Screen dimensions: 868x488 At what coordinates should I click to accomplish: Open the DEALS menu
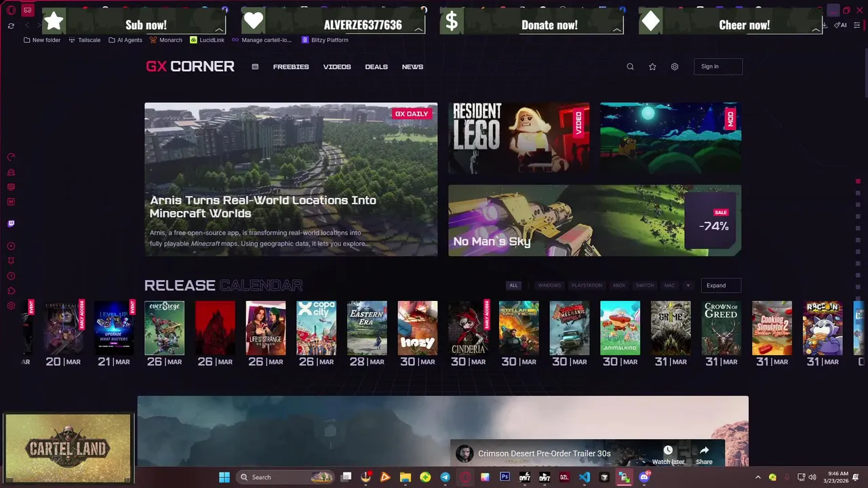coord(376,66)
